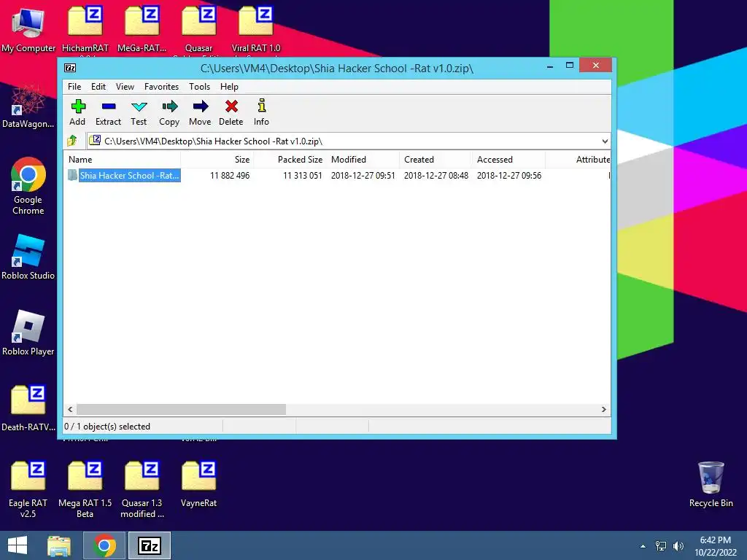747x560 pixels.
Task: Select the Recycle Bin icon
Action: 711,484
